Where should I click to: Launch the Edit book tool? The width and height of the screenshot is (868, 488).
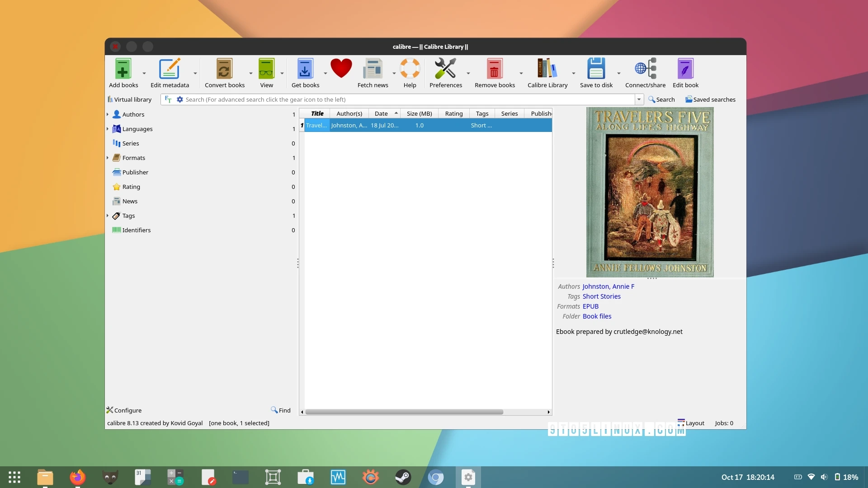tap(685, 70)
